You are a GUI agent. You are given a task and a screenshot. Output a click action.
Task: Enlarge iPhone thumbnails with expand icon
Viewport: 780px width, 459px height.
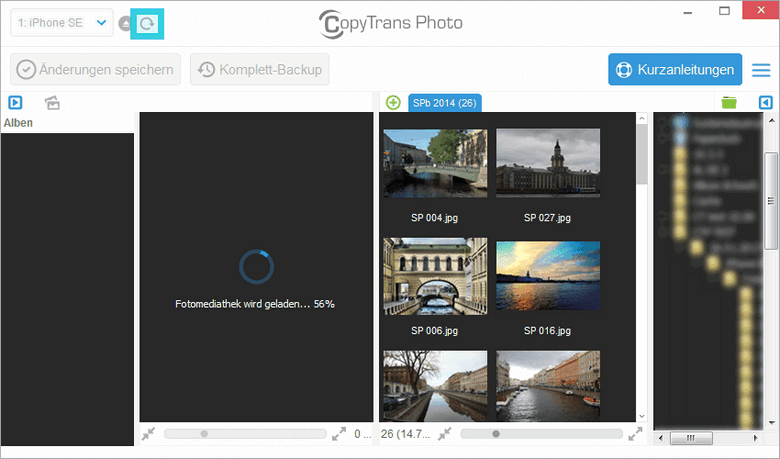point(339,434)
